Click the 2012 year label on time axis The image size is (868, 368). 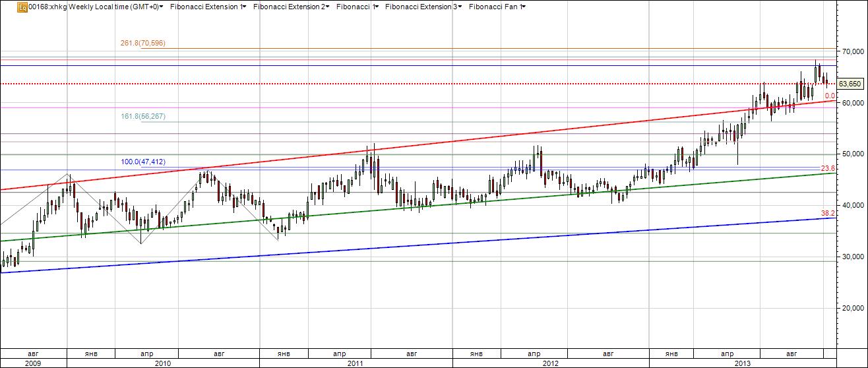550,363
